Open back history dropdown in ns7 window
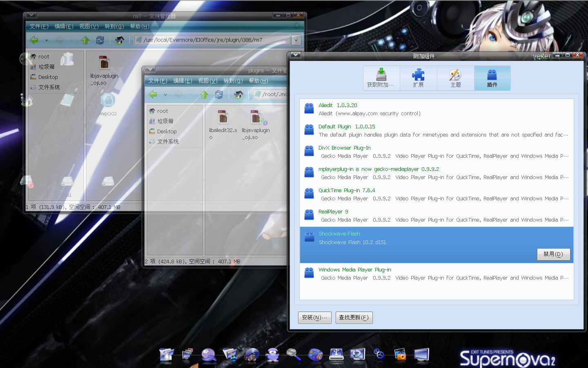Viewport: 588px width, 368px height. point(46,40)
